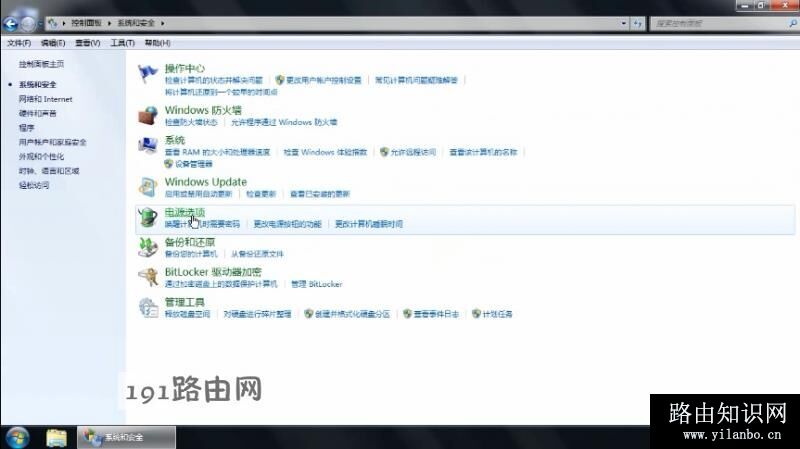This screenshot has width=800, height=449.
Task: Click the 系统 computer icon
Action: click(147, 146)
